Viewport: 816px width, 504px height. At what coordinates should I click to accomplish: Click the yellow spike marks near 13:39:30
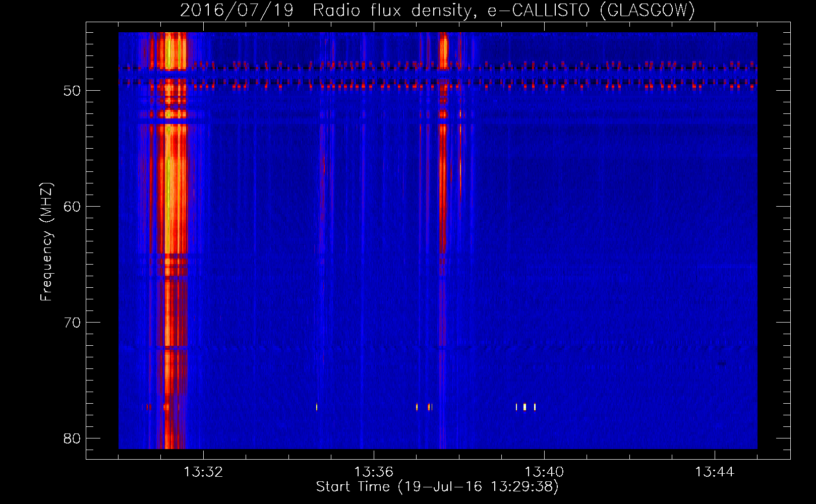pyautogui.click(x=525, y=407)
